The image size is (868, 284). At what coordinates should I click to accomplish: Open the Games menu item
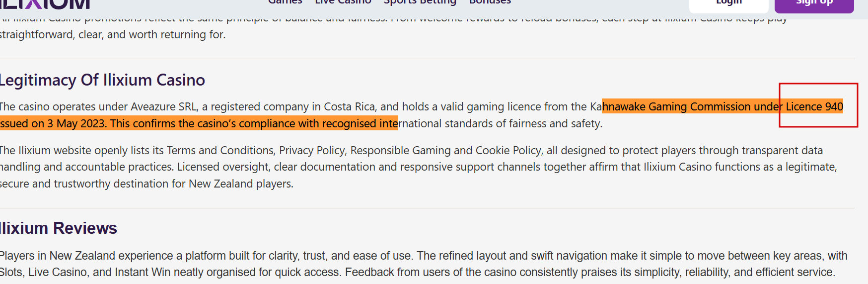[x=285, y=2]
